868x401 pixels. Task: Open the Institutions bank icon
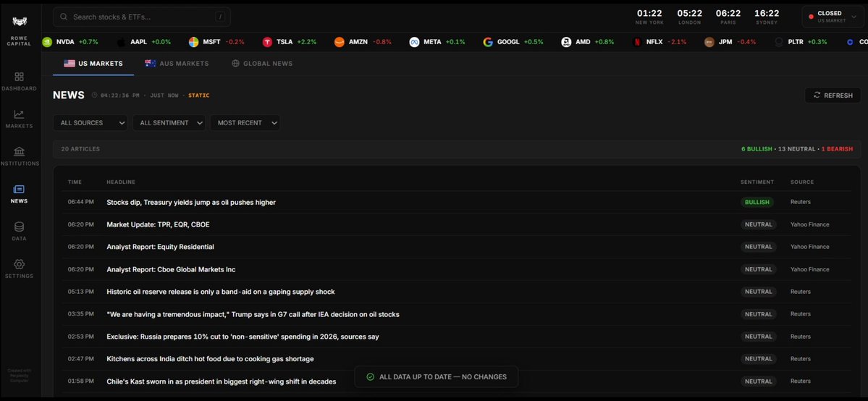coord(19,152)
